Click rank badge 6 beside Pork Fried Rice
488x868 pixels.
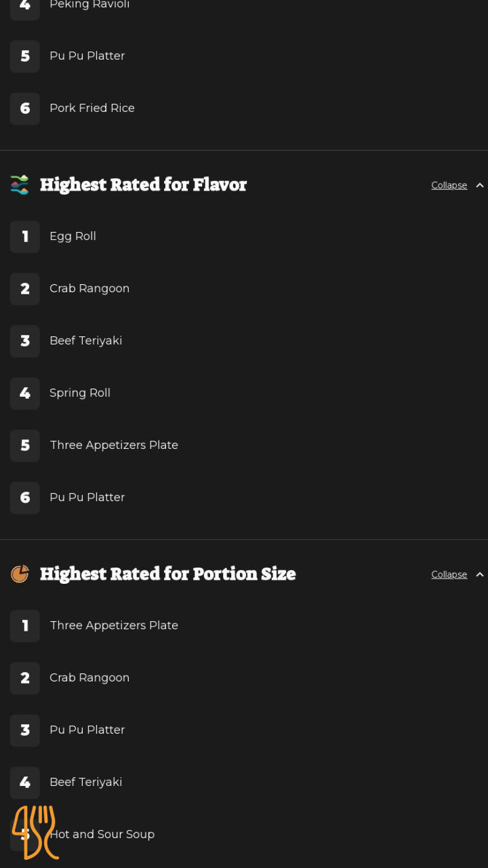[x=25, y=108]
